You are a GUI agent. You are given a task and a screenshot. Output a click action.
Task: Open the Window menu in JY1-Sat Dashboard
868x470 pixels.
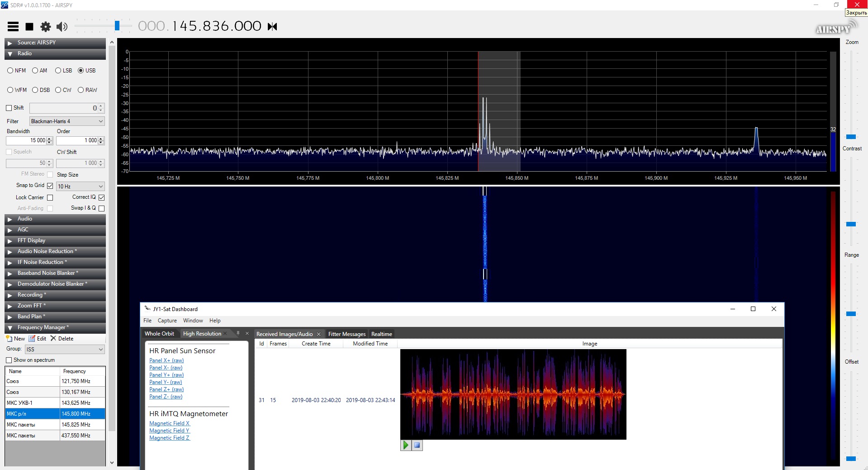[193, 321]
